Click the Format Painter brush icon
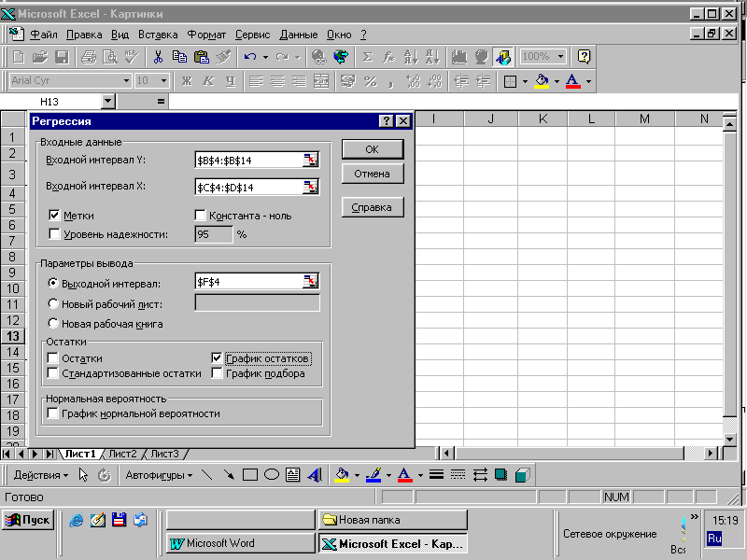Image resolution: width=747 pixels, height=560 pixels. pyautogui.click(x=223, y=57)
